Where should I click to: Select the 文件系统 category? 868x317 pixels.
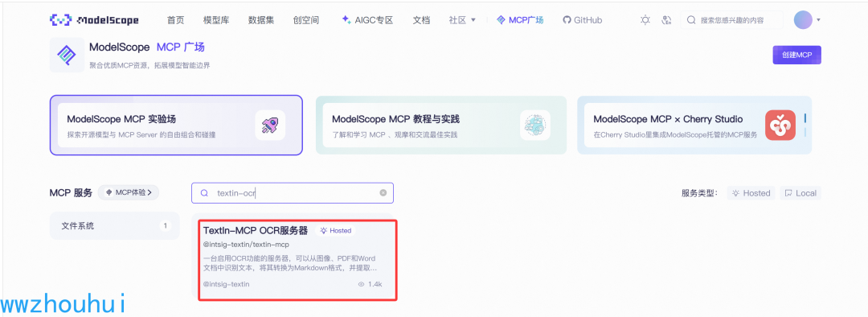pos(115,225)
